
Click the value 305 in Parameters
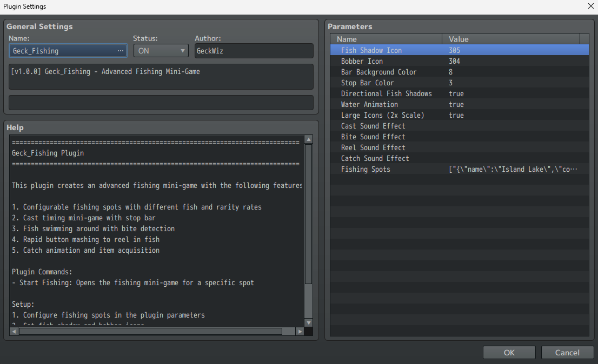tap(454, 50)
